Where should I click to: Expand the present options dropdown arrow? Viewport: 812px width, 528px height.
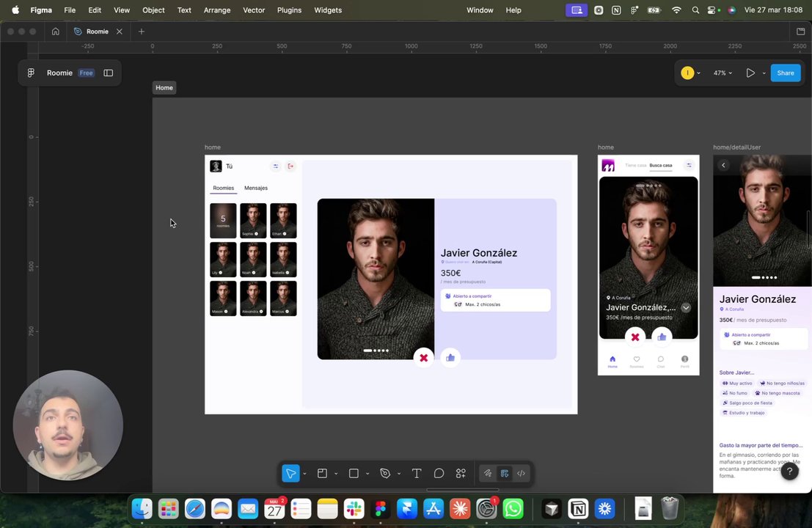click(x=764, y=73)
